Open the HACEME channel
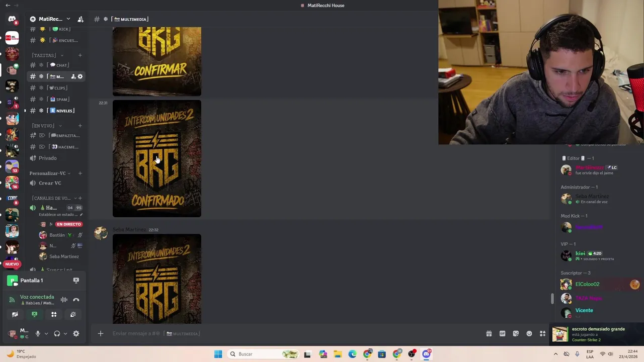This screenshot has height=362, width=644. click(x=55, y=147)
